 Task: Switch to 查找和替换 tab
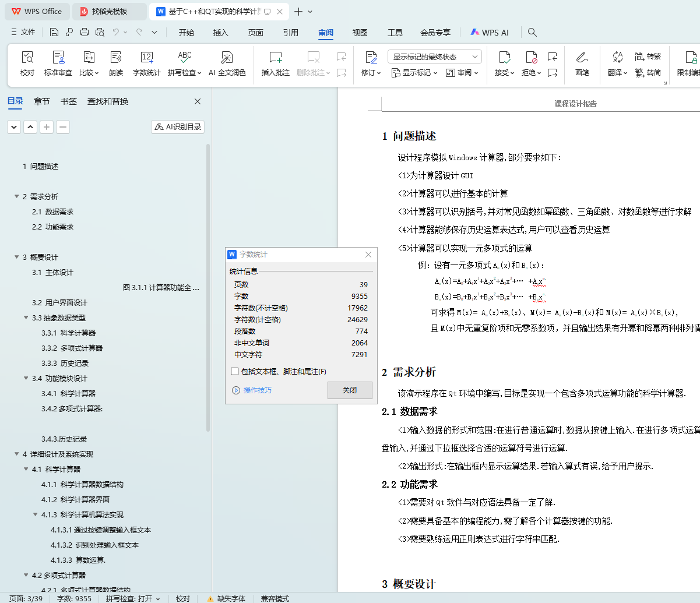108,101
